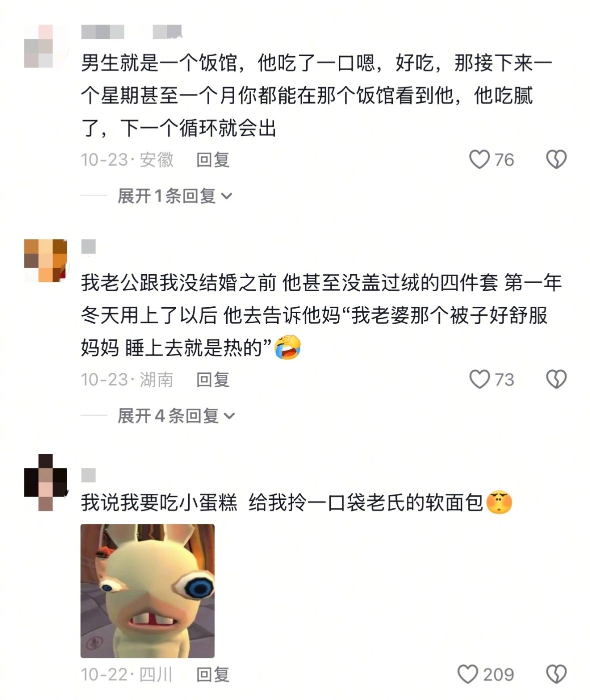Like the Hunan comment with 73 likes
This screenshot has width=590, height=700.
(x=479, y=379)
